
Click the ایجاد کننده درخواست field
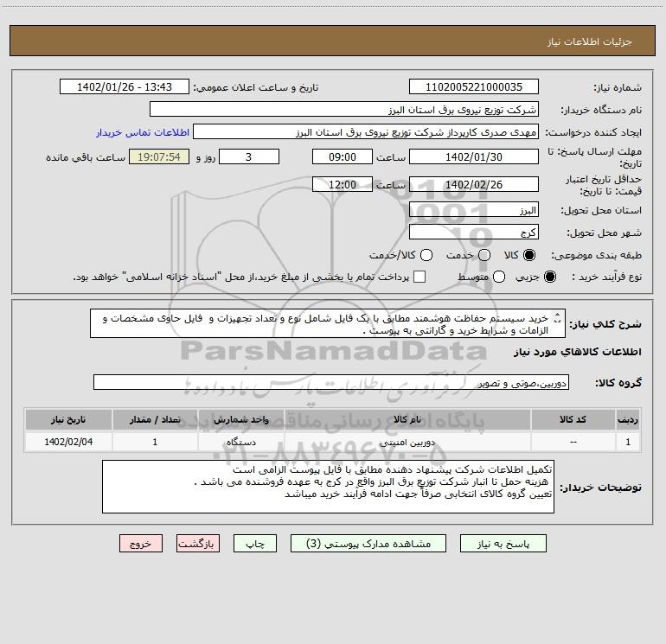(x=365, y=132)
